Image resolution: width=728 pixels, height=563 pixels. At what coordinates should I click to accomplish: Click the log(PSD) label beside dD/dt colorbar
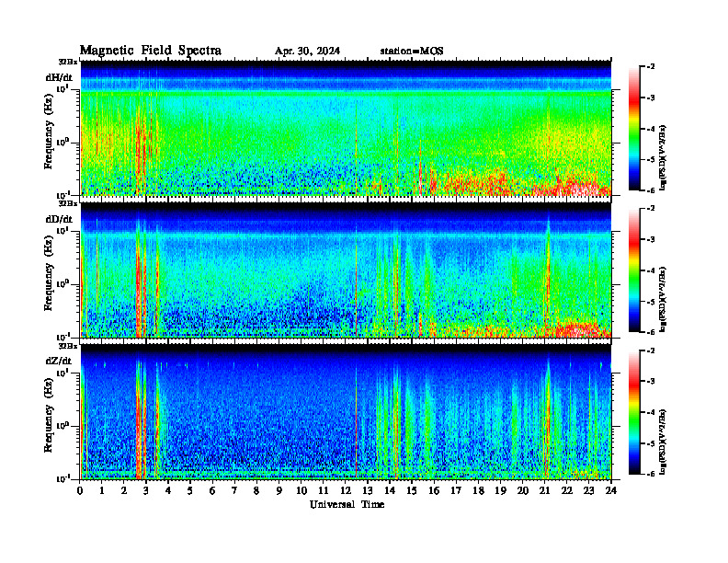coord(663,300)
